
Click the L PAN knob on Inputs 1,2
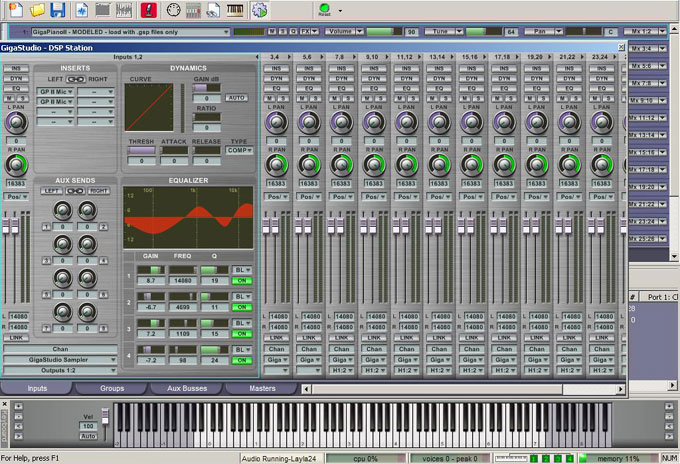click(16, 123)
